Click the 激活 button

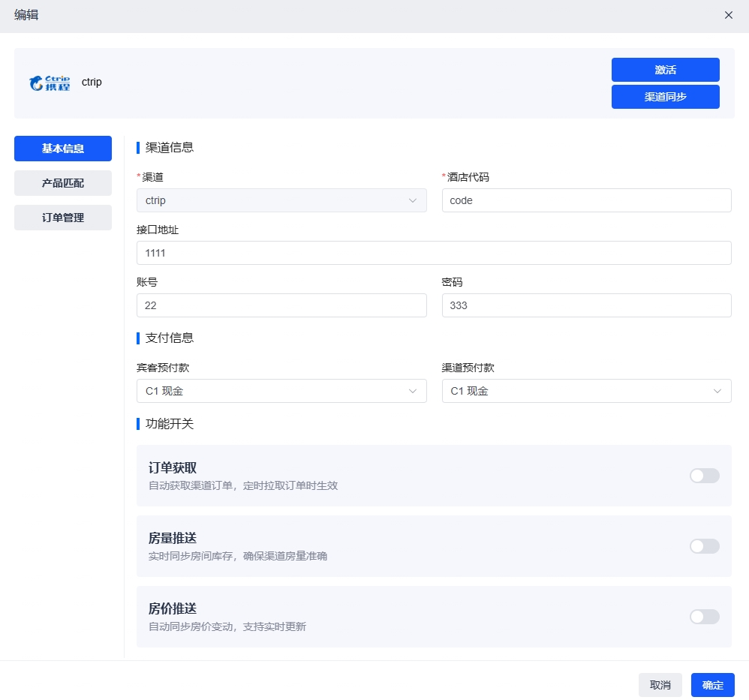click(665, 70)
